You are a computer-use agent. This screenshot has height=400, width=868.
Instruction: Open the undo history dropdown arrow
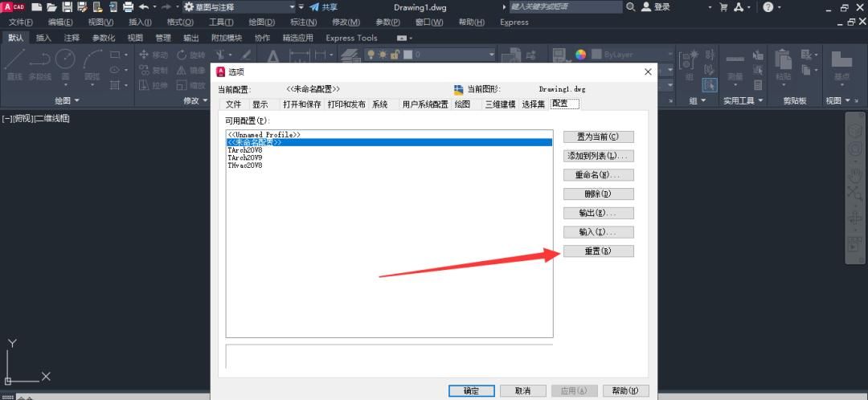click(x=154, y=7)
